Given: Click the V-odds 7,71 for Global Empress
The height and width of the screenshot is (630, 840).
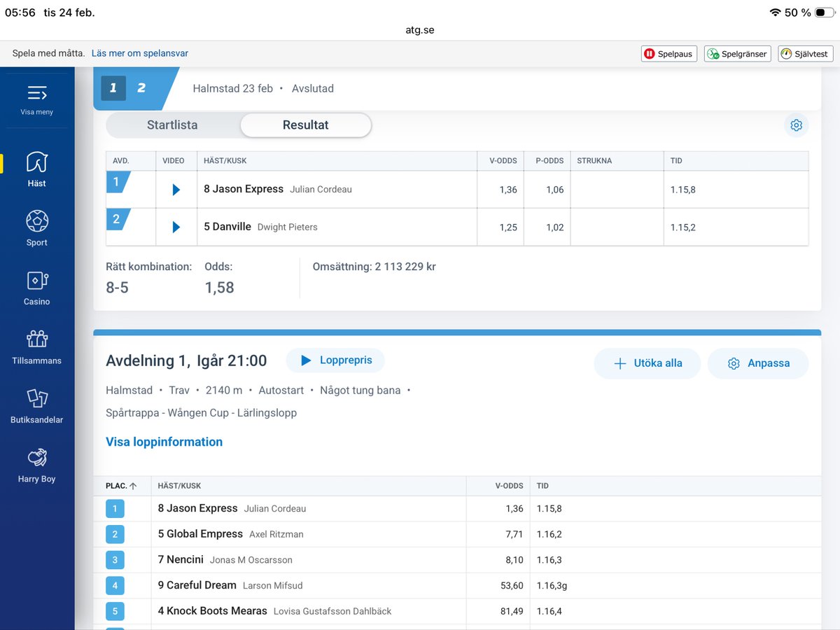Looking at the screenshot, I should [x=514, y=534].
